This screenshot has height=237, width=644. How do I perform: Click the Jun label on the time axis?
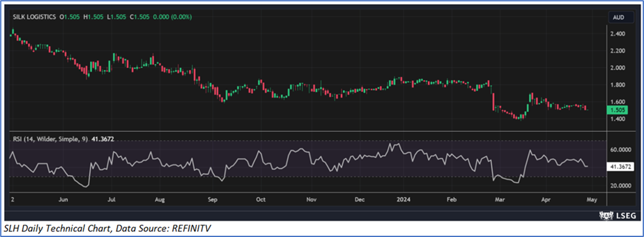tap(63, 200)
